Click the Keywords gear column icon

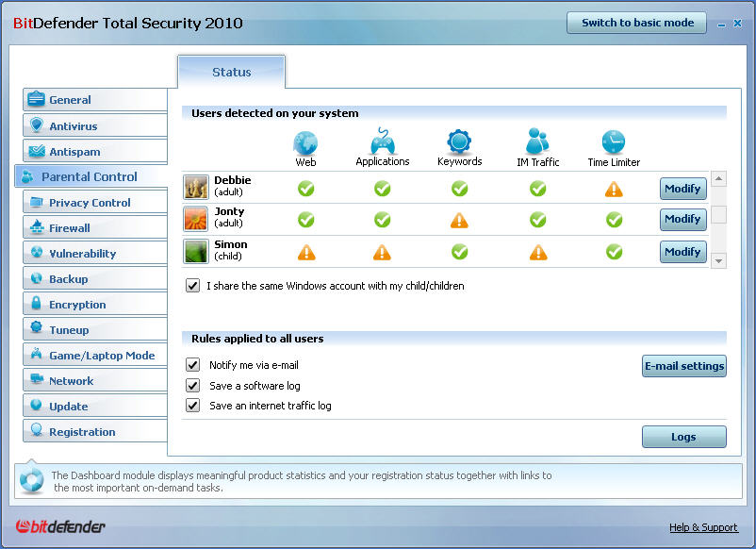point(459,141)
